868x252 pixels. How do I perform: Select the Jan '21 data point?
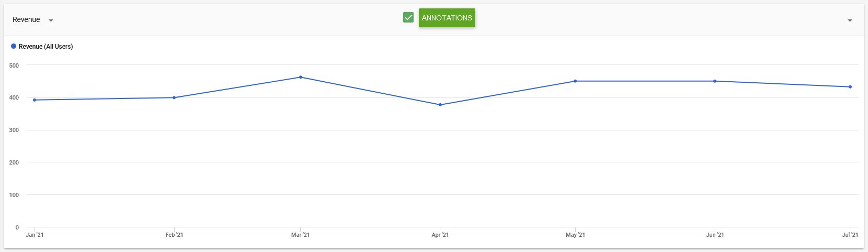35,100
